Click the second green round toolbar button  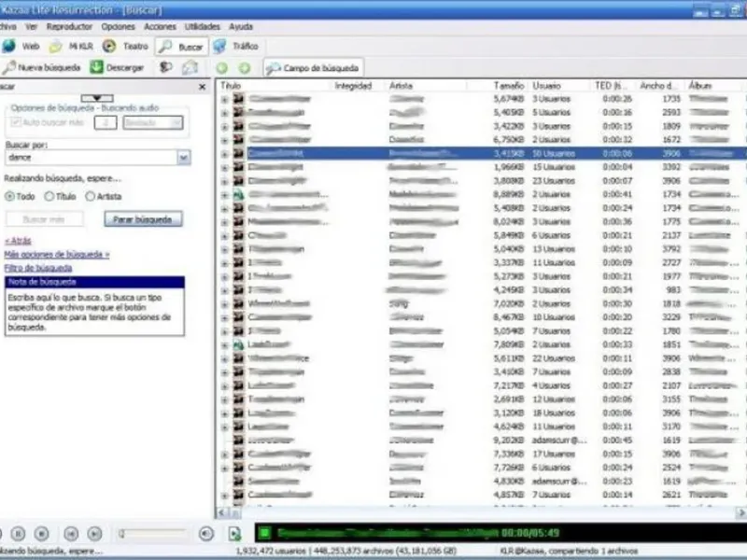245,68
